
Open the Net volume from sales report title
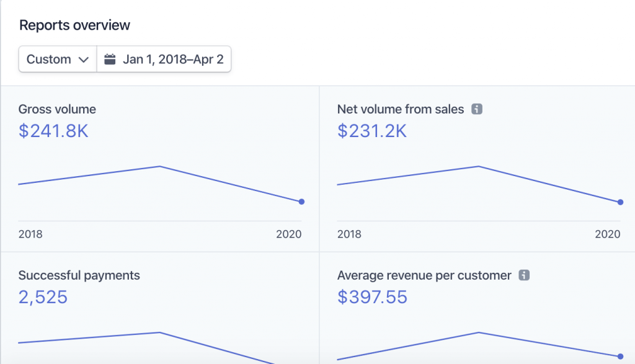click(400, 109)
